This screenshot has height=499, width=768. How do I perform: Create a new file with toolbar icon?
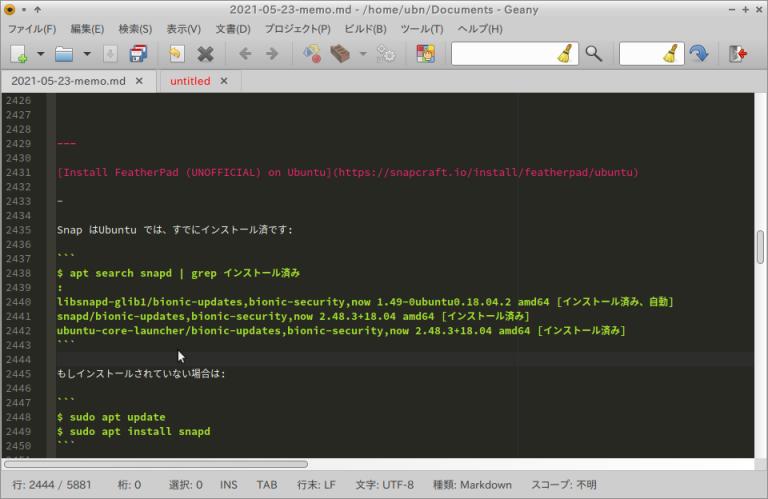coord(19,54)
